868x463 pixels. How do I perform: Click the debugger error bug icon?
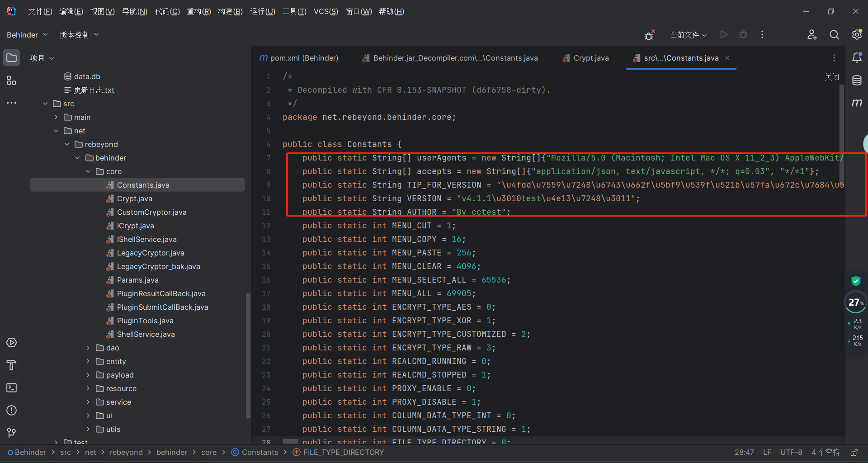[650, 35]
